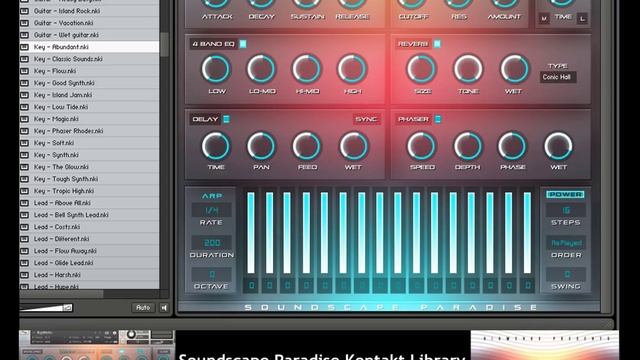Image resolution: width=640 pixels, height=360 pixels.
Task: Adjust the preview volume slider left of Auto
Action: coord(46,307)
